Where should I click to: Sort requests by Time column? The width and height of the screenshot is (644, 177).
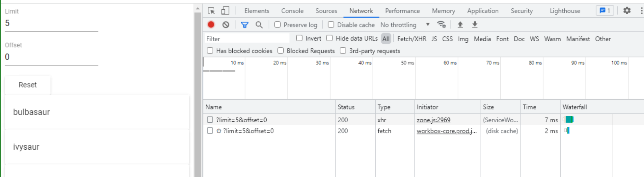click(x=540, y=107)
